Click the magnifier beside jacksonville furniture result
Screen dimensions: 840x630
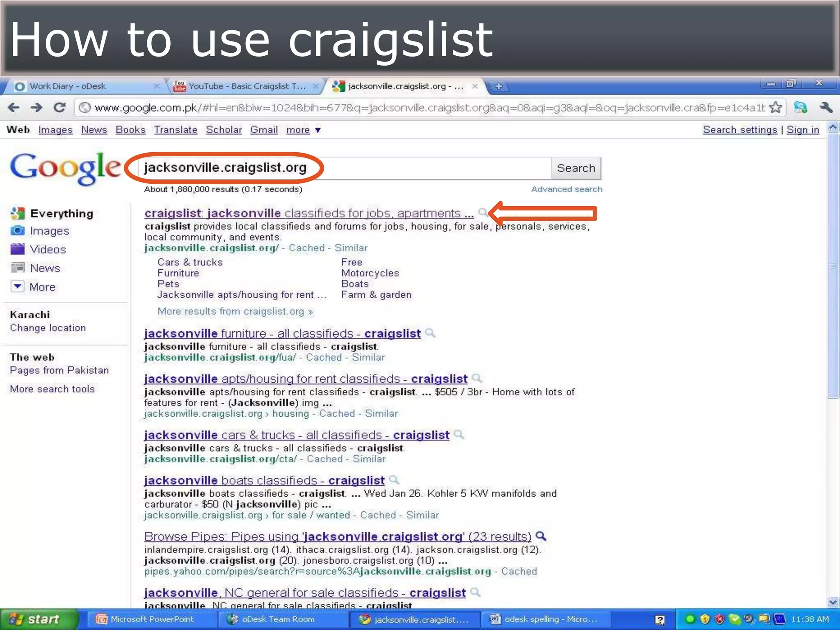click(430, 333)
